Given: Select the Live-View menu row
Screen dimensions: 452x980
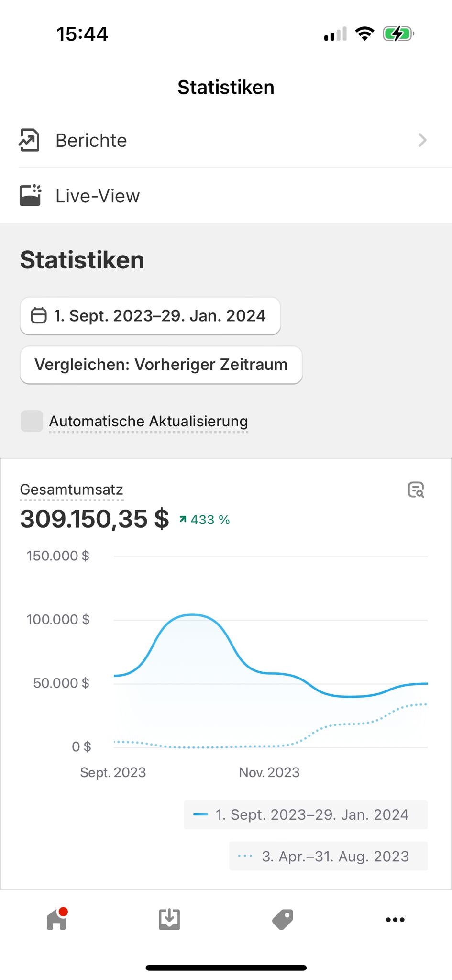Looking at the screenshot, I should click(226, 195).
